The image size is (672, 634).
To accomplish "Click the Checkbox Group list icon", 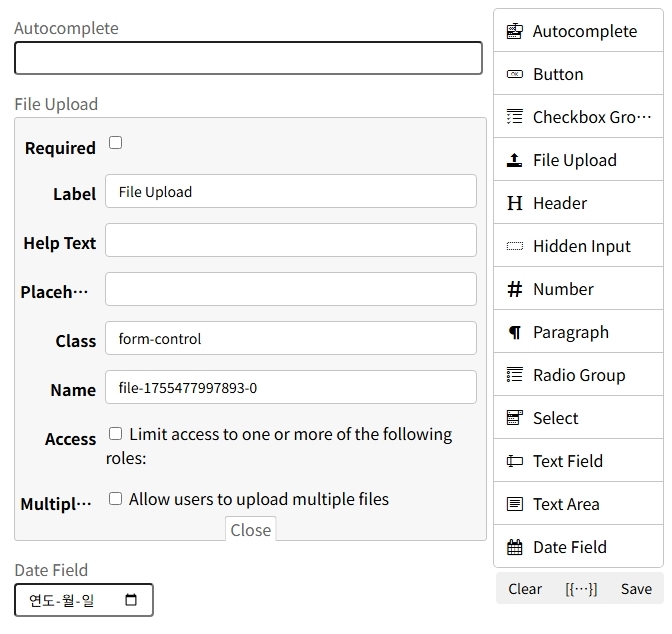I will pyautogui.click(x=514, y=117).
